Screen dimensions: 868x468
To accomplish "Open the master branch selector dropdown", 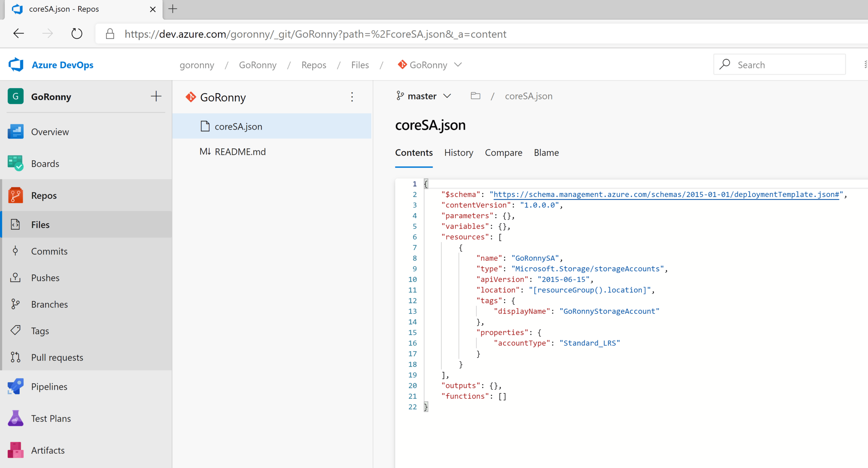I will tap(424, 96).
